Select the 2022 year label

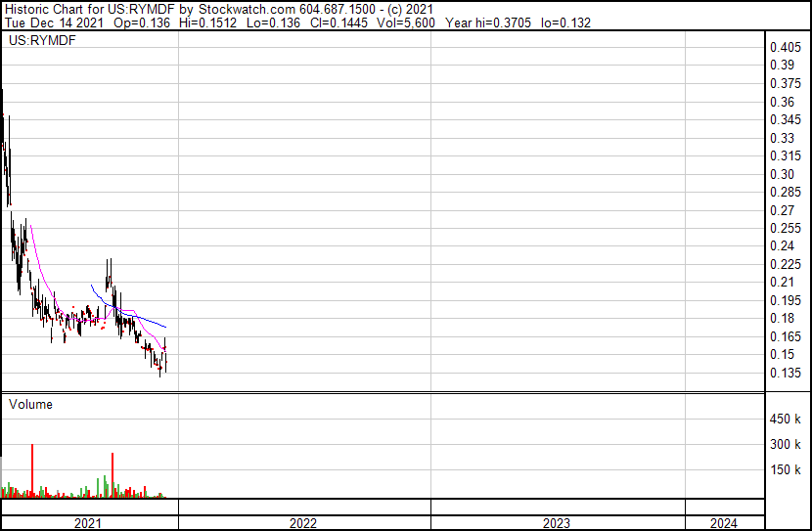[x=303, y=523]
